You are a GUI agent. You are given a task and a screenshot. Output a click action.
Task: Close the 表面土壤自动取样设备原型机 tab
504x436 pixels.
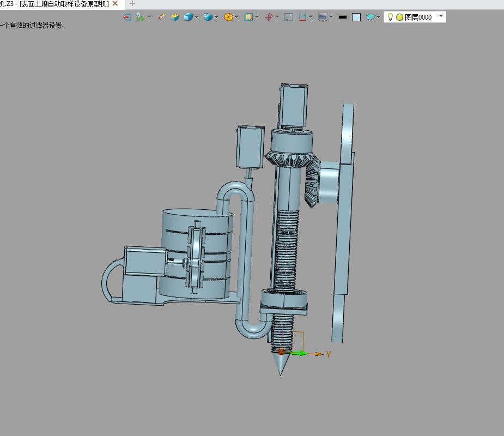click(115, 3)
